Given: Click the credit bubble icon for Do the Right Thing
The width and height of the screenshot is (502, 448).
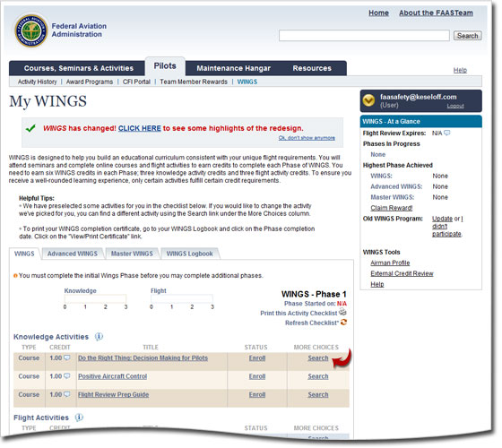Looking at the screenshot, I should [x=67, y=358].
